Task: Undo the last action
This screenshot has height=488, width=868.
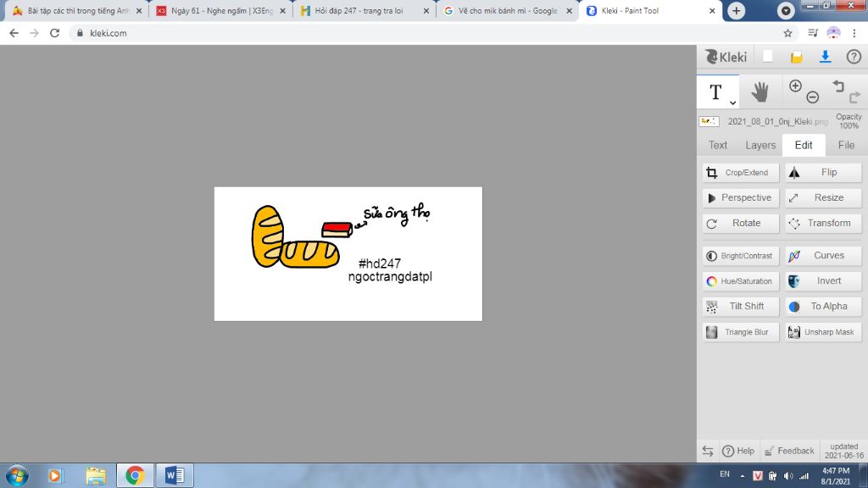Action: pyautogui.click(x=838, y=86)
